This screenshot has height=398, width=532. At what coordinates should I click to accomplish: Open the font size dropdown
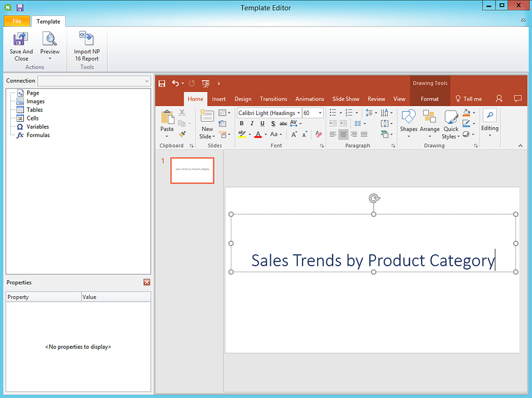point(320,113)
